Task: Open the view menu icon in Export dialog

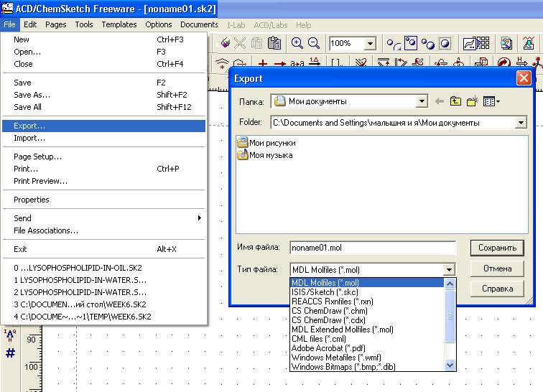Action: pos(491,101)
